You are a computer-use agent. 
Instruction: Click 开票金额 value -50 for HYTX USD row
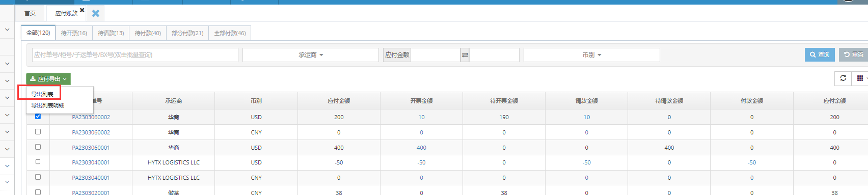[x=421, y=162]
